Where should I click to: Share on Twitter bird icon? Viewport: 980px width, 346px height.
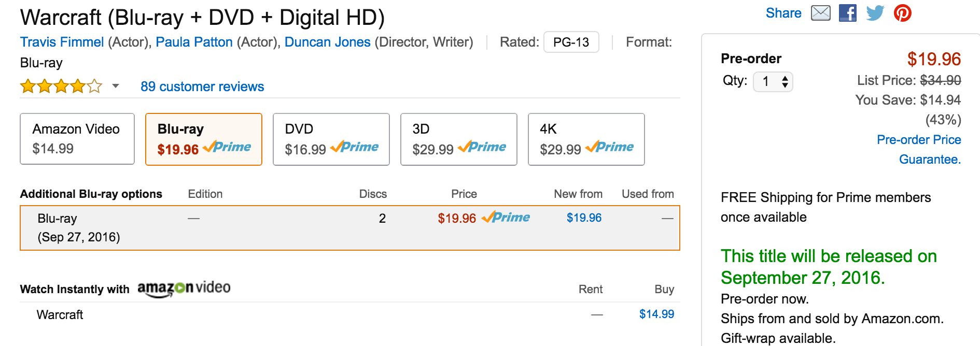tap(875, 13)
